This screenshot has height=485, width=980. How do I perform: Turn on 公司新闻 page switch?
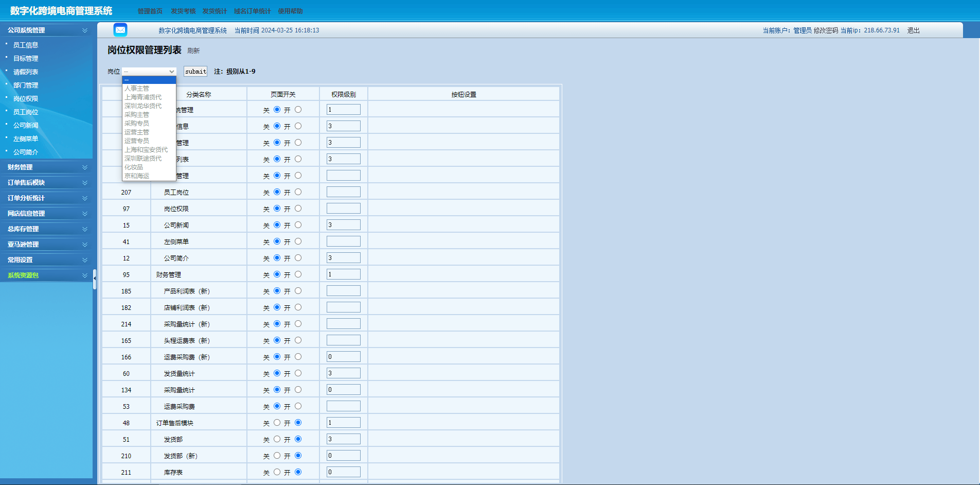pos(298,225)
